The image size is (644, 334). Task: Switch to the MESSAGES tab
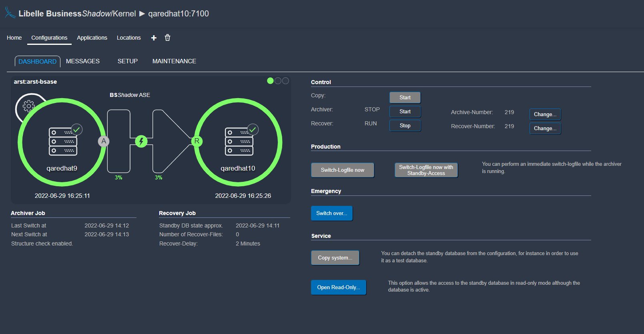click(x=83, y=61)
